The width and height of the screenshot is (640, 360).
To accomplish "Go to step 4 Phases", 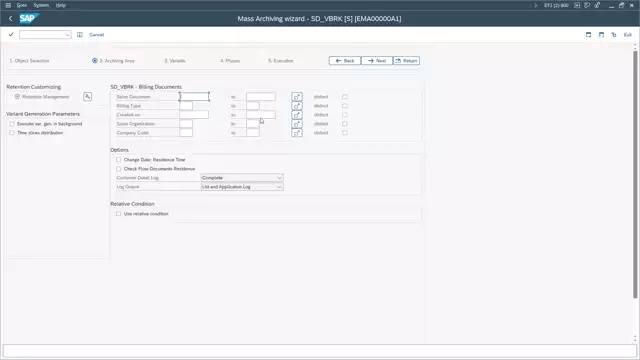I will click(230, 61).
